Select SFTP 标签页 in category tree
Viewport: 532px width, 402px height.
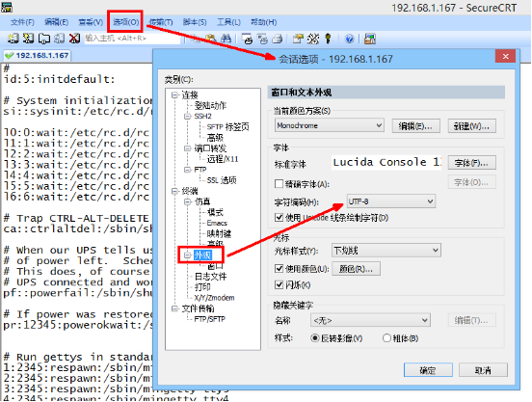coord(228,127)
